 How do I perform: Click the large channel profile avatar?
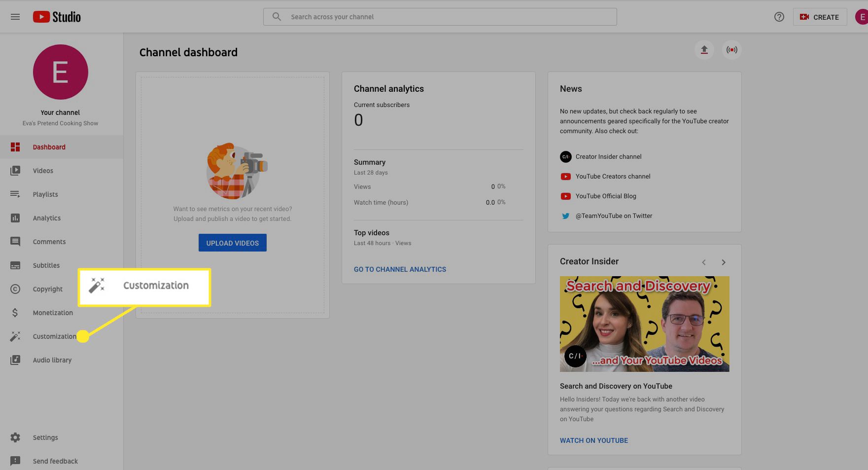[60, 72]
